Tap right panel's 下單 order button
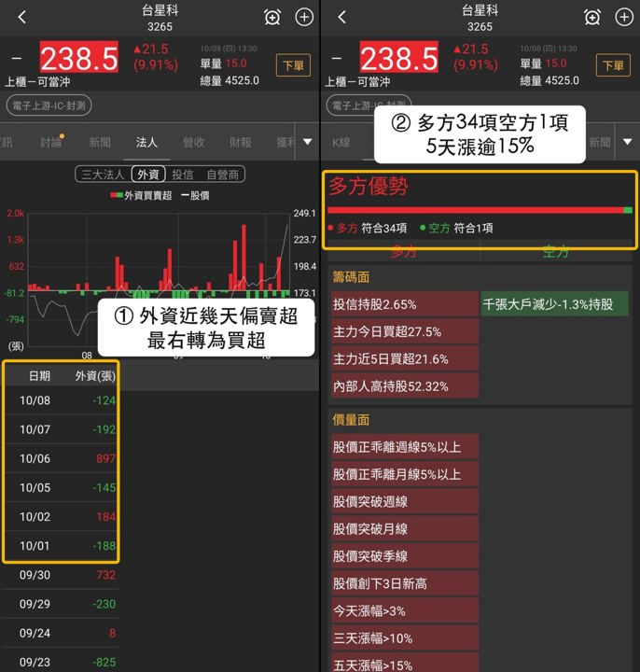This screenshot has width=640, height=672. [613, 65]
